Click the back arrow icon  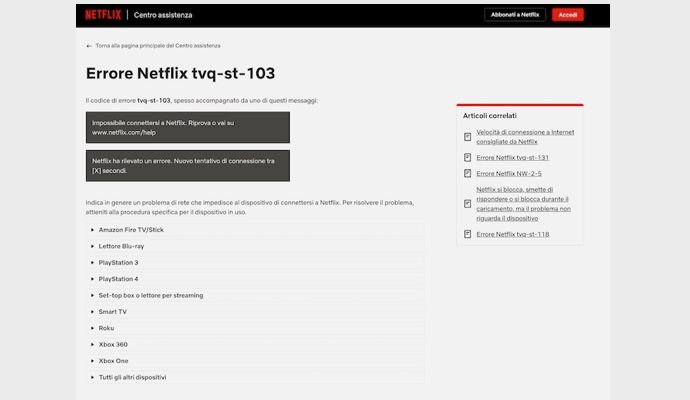(x=89, y=46)
